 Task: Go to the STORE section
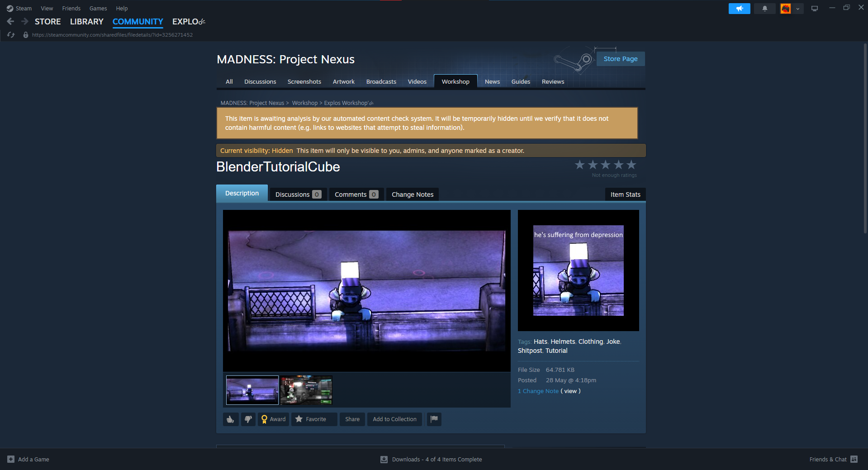(48, 22)
